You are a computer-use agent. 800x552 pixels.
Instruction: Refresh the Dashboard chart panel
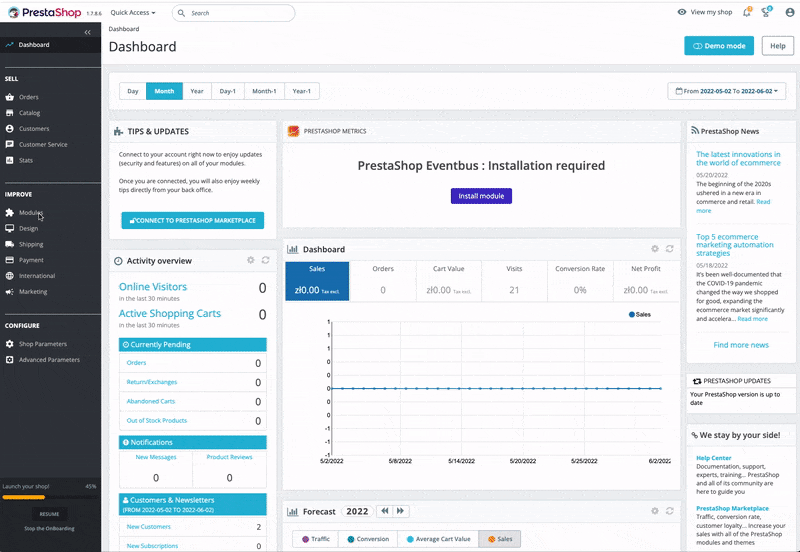(x=669, y=248)
